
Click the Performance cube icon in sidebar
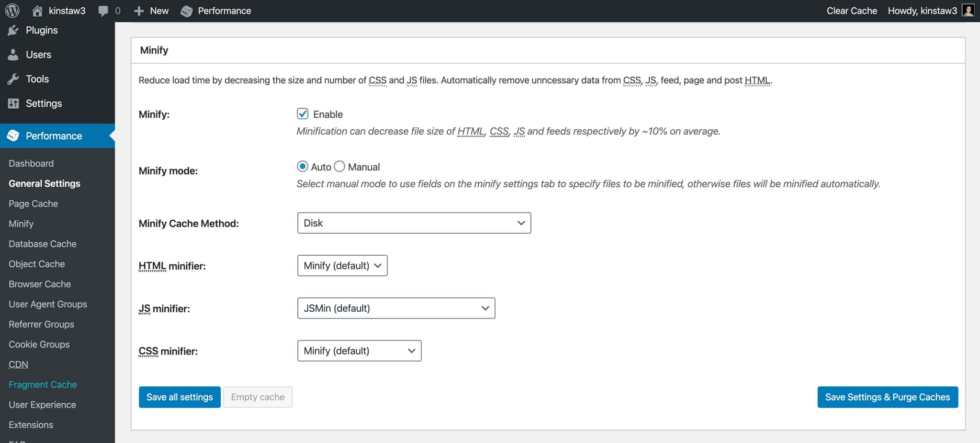(x=13, y=136)
